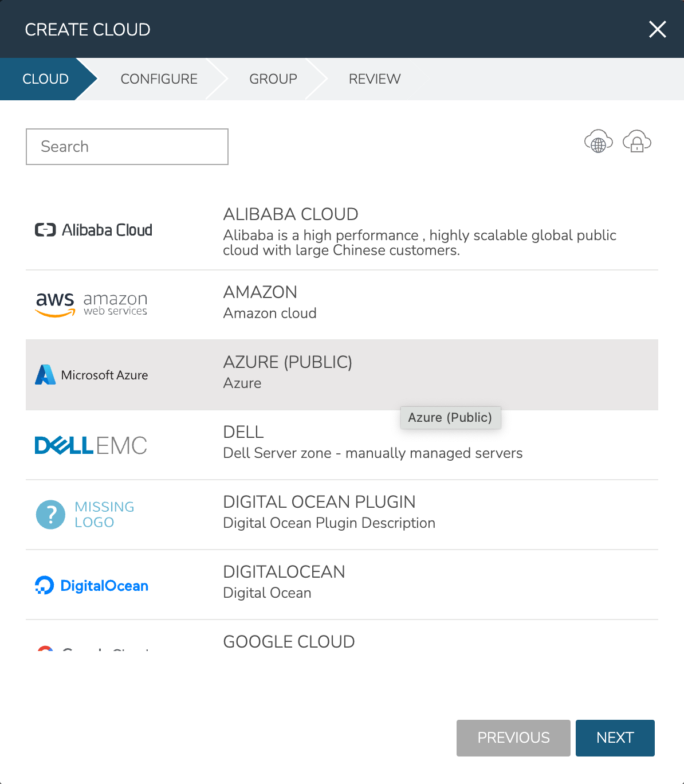Focus the Search input field
Image resolution: width=684 pixels, height=784 pixels.
click(x=127, y=147)
